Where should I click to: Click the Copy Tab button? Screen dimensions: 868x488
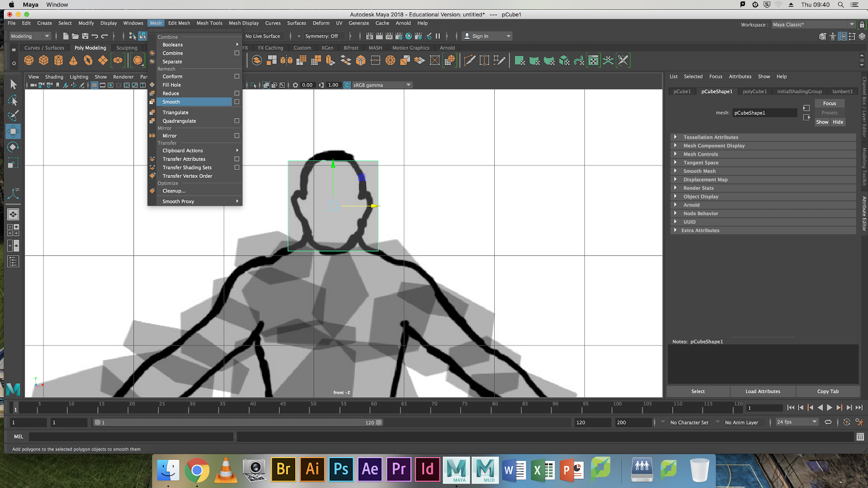coord(828,391)
